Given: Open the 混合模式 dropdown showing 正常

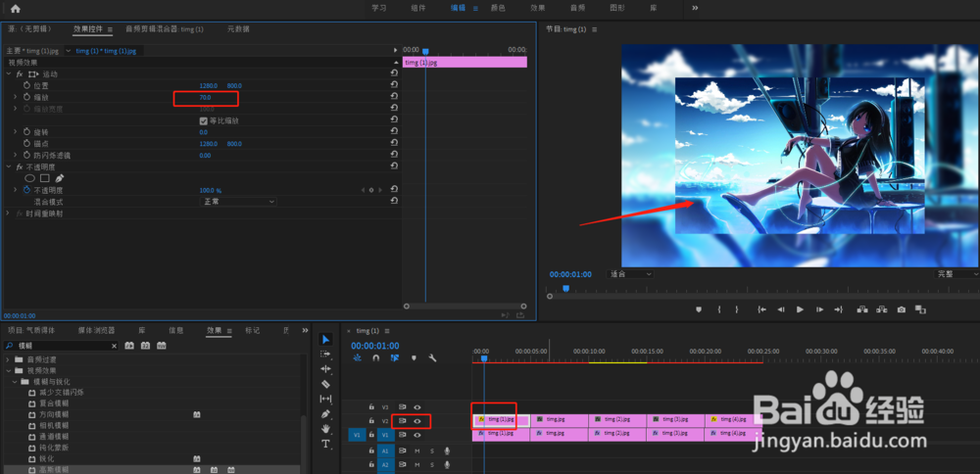Looking at the screenshot, I should pyautogui.click(x=237, y=202).
